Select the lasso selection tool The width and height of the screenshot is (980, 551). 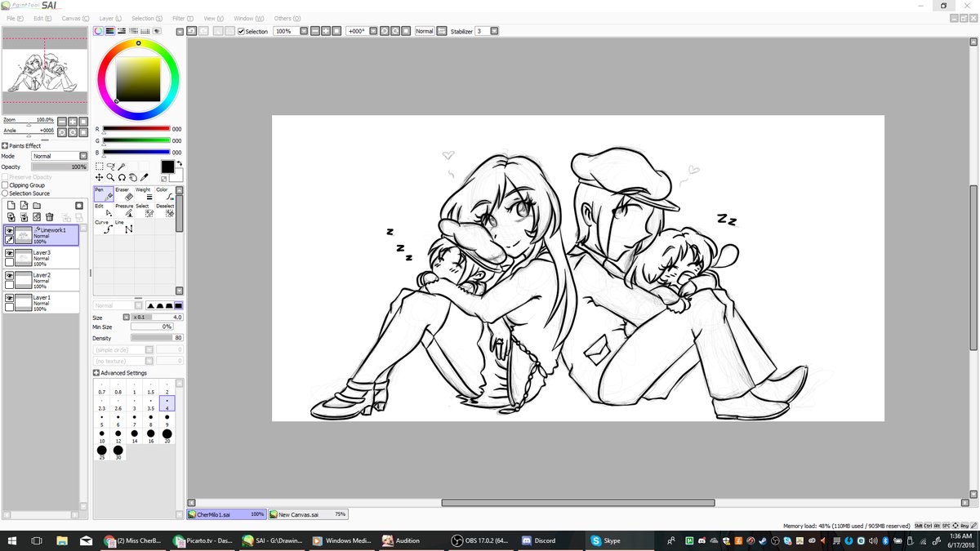coord(110,167)
